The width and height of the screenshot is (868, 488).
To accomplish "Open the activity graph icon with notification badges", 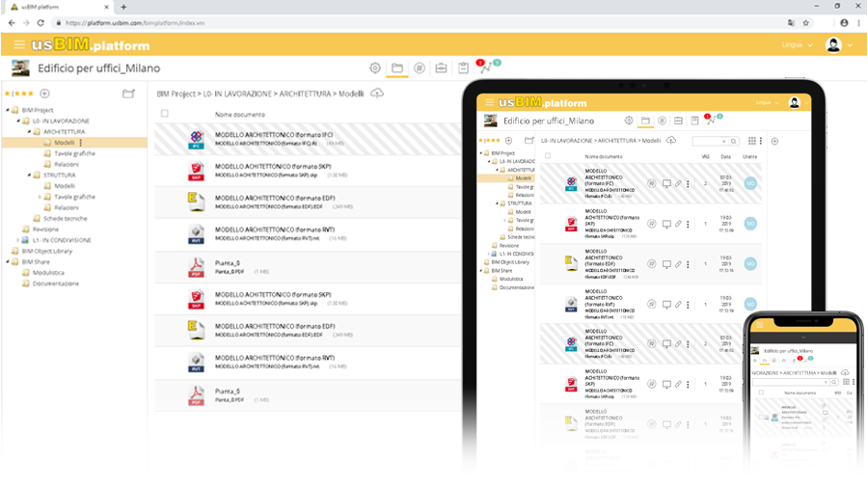I will (x=486, y=68).
